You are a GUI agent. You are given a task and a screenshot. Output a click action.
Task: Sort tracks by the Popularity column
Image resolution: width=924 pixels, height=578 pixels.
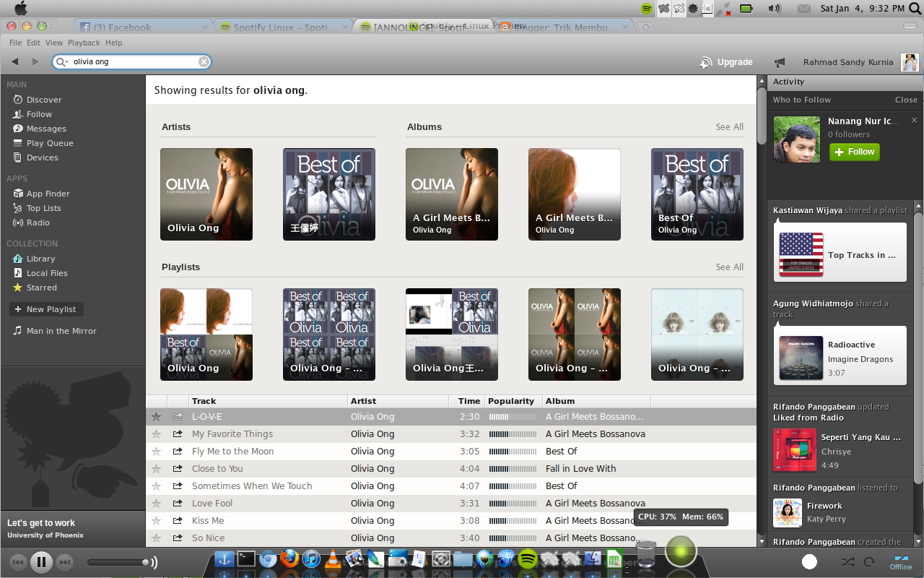[513, 401]
